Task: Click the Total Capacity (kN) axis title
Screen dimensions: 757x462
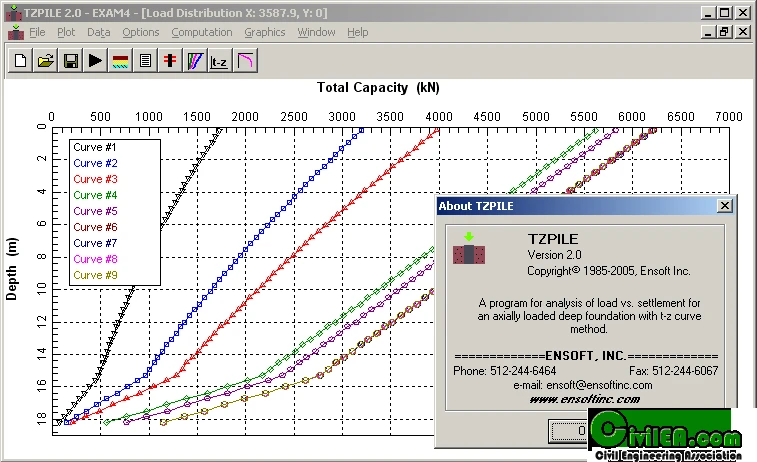Action: (378, 88)
